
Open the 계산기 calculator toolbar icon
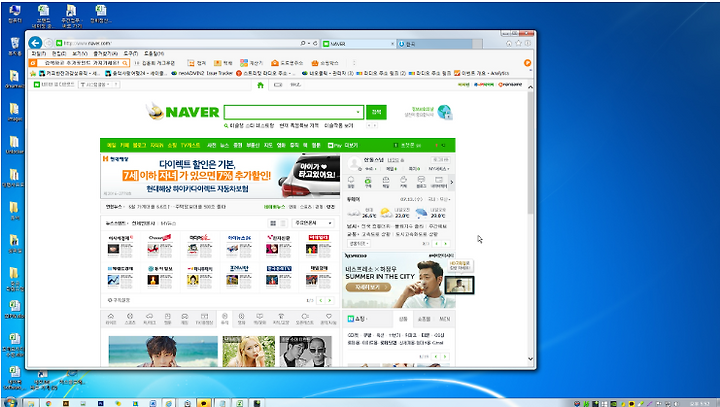tap(252, 63)
